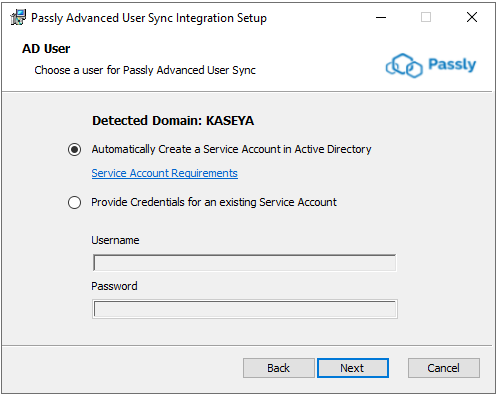Click the "Password" label

click(114, 286)
